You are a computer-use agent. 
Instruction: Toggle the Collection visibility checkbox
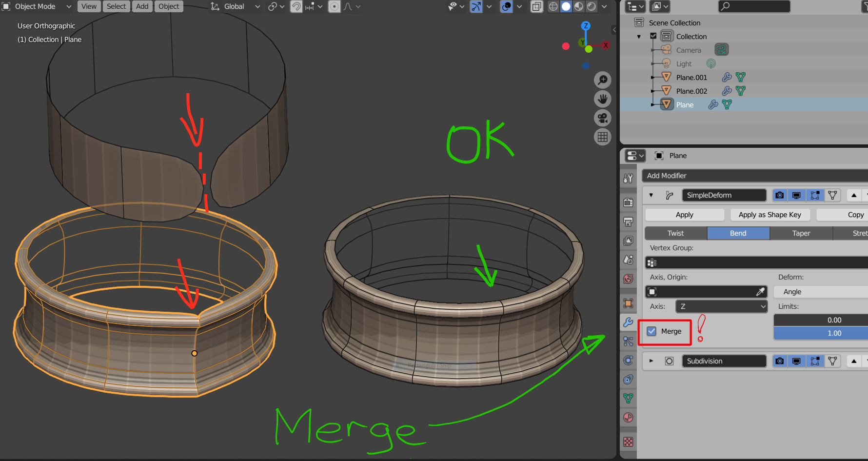click(x=653, y=36)
